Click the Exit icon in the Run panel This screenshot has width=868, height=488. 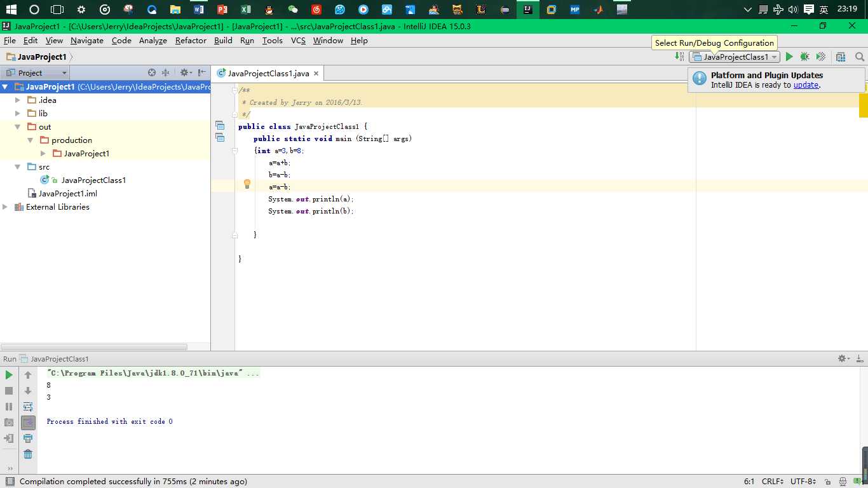coord(9,438)
